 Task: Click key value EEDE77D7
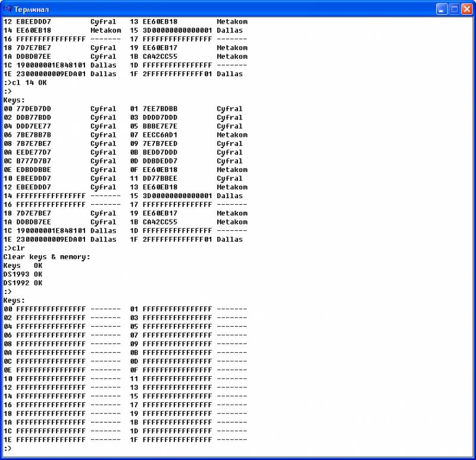[34, 152]
